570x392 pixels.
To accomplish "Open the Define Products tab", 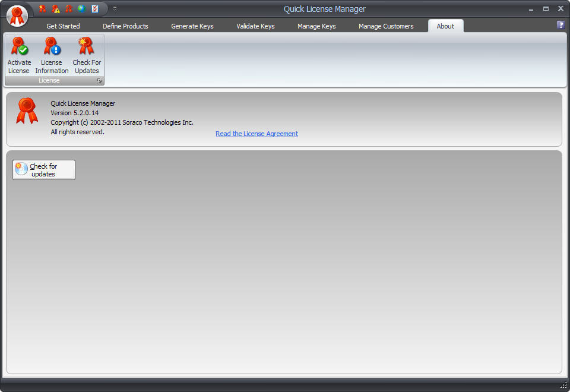I will 125,26.
